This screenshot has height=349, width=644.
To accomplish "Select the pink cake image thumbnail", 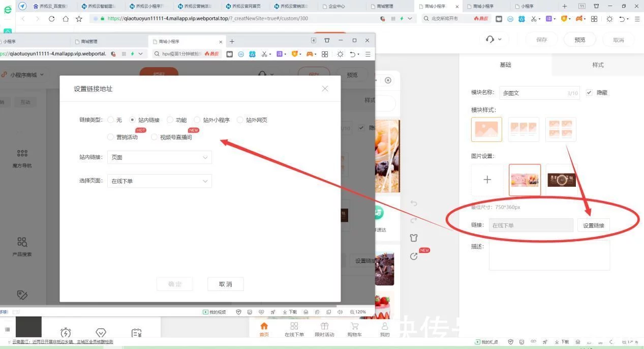I will tap(525, 180).
